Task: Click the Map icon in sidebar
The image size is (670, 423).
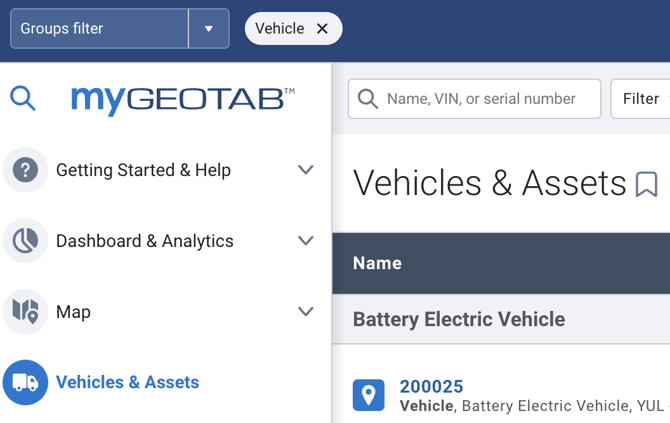Action: point(25,311)
